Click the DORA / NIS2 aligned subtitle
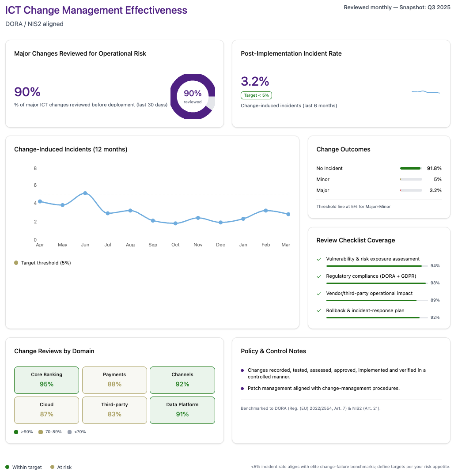Viewport: 458px width, 476px height. [x=34, y=24]
